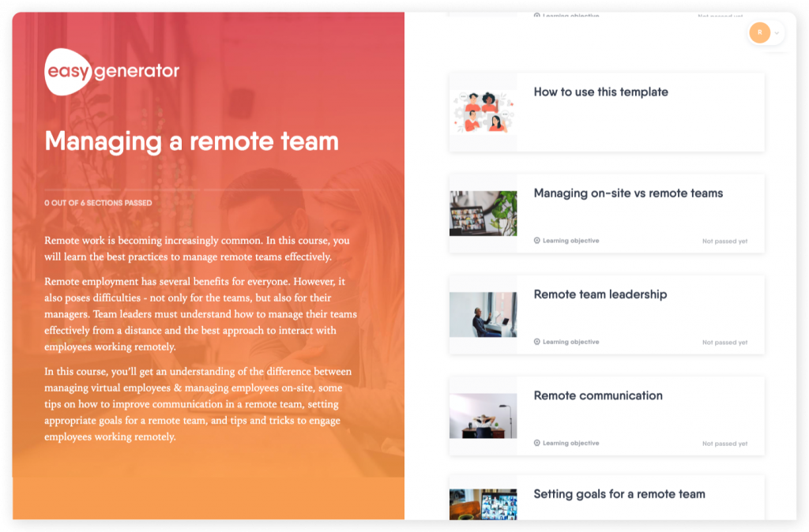The height and width of the screenshot is (532, 809).
Task: Click Learning objective icon under Remote team leadership
Action: pyautogui.click(x=536, y=342)
